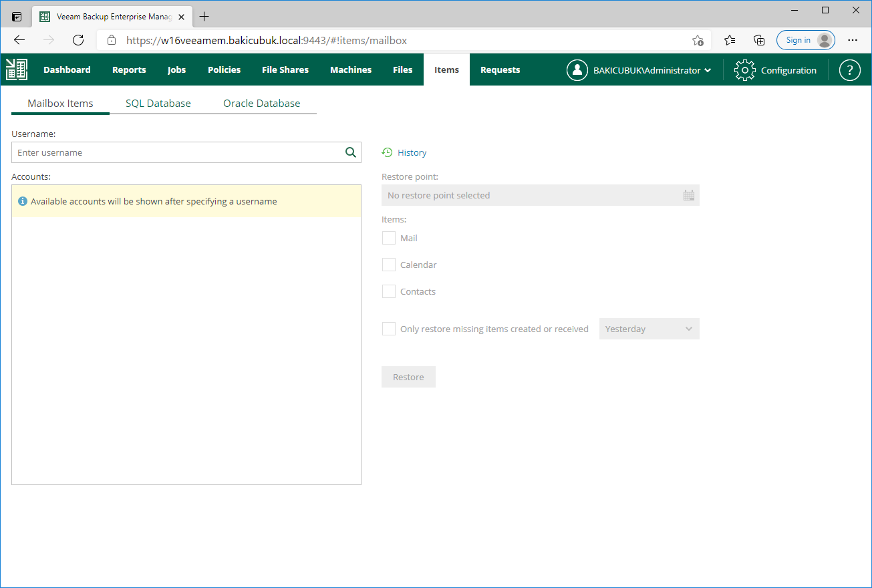
Task: Open the Configuration gear icon
Action: (x=745, y=70)
